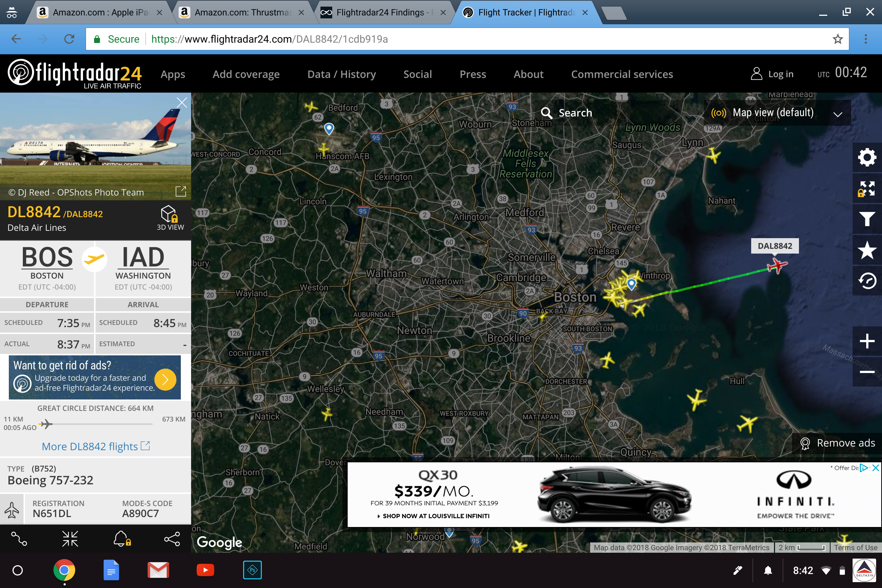Expand the aircraft photo to full size
This screenshot has width=882, height=588.
[x=181, y=191]
